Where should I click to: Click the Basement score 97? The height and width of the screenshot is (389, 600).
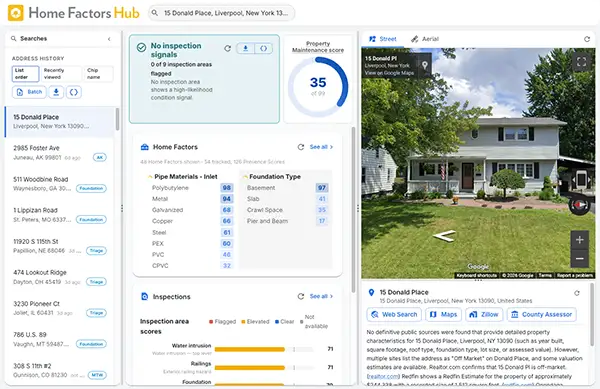click(322, 188)
